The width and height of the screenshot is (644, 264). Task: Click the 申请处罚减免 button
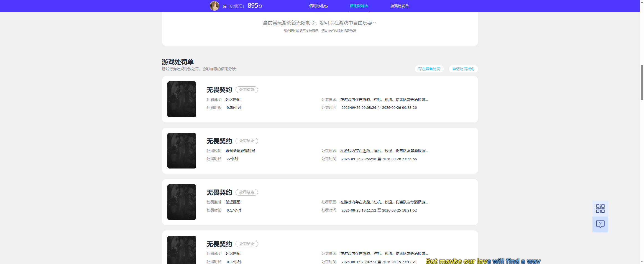pos(463,69)
